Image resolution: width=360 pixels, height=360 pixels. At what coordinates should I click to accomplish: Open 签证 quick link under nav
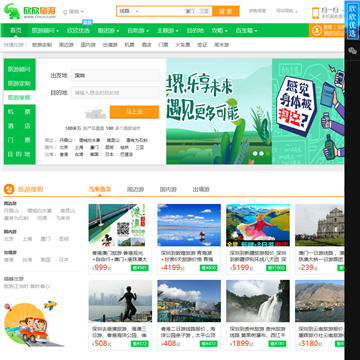(202, 45)
